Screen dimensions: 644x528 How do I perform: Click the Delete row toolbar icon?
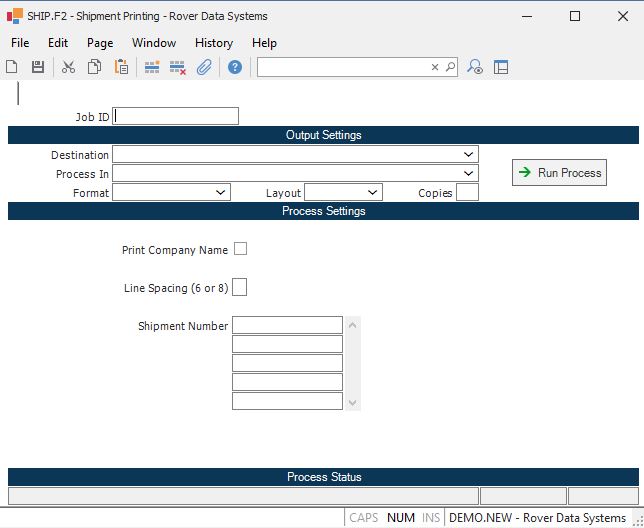coord(178,67)
